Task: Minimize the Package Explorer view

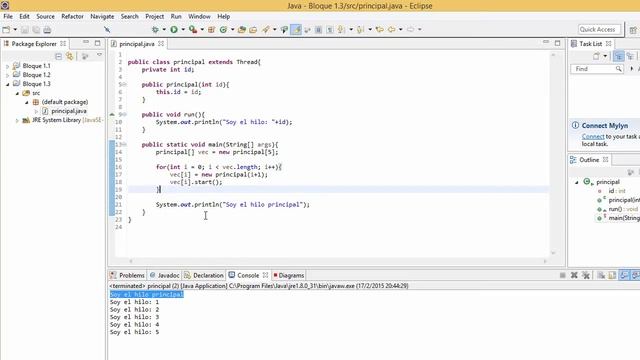Action: tap(86, 42)
